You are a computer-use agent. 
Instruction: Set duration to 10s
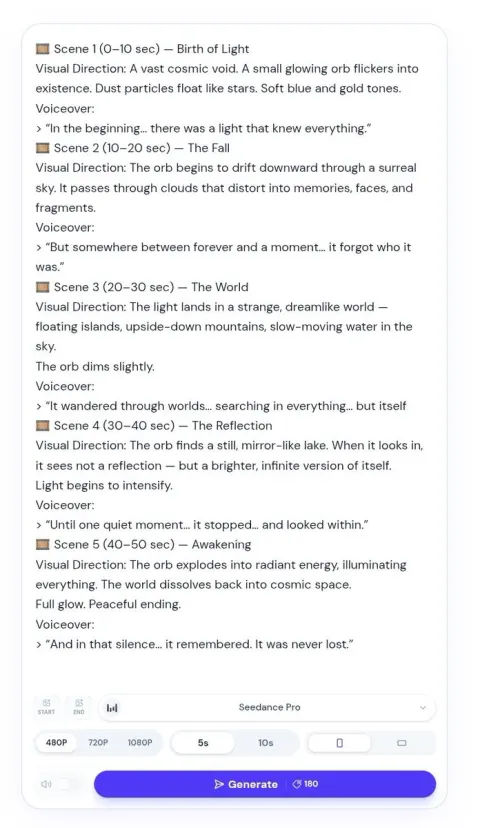pos(266,742)
